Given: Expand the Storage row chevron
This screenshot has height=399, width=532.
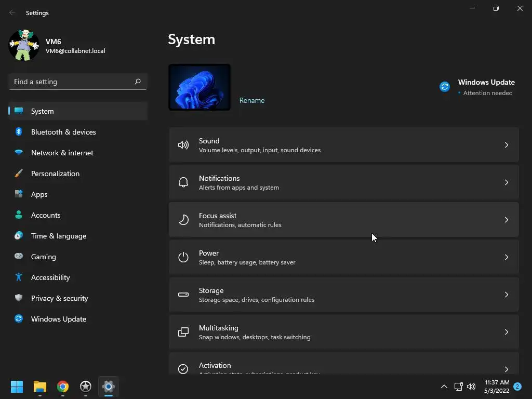Looking at the screenshot, I should click(x=506, y=295).
